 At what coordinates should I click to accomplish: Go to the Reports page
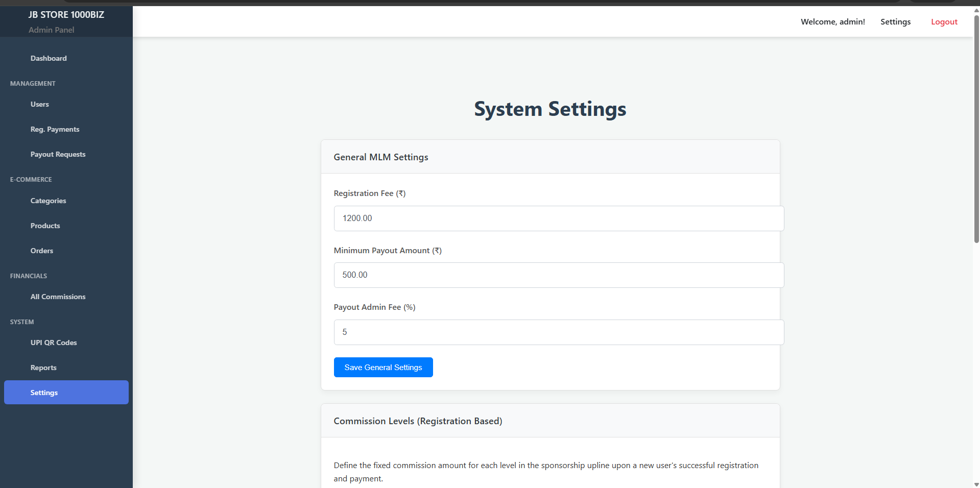pyautogui.click(x=43, y=368)
